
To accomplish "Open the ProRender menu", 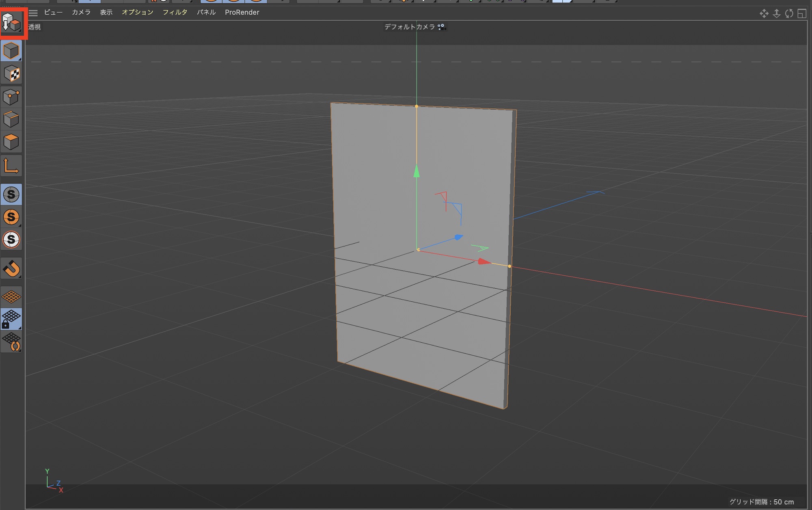I will pos(242,13).
